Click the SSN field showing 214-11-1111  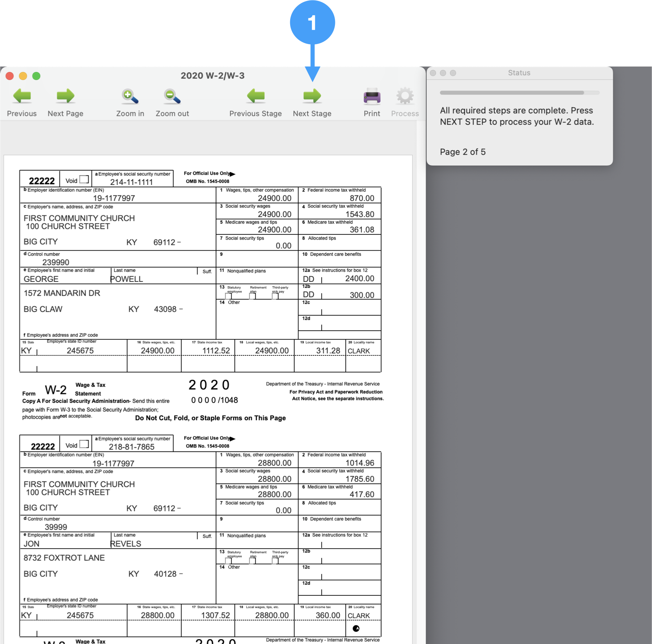[131, 182]
